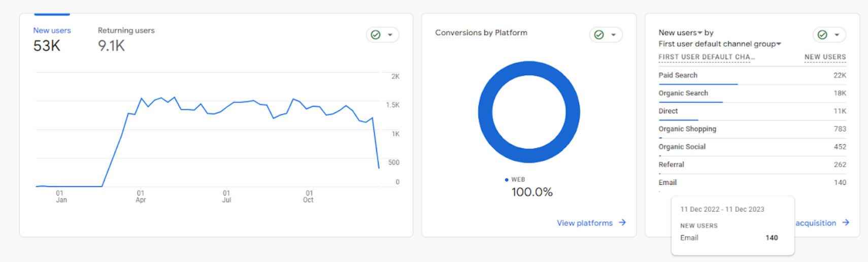Open the caret menu in the users chart card

[x=390, y=35]
